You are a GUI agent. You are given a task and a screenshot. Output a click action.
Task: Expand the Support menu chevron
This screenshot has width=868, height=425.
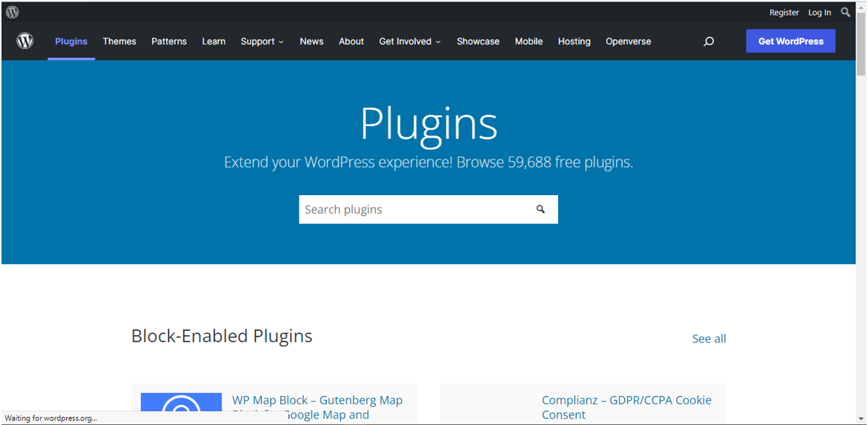pos(281,42)
